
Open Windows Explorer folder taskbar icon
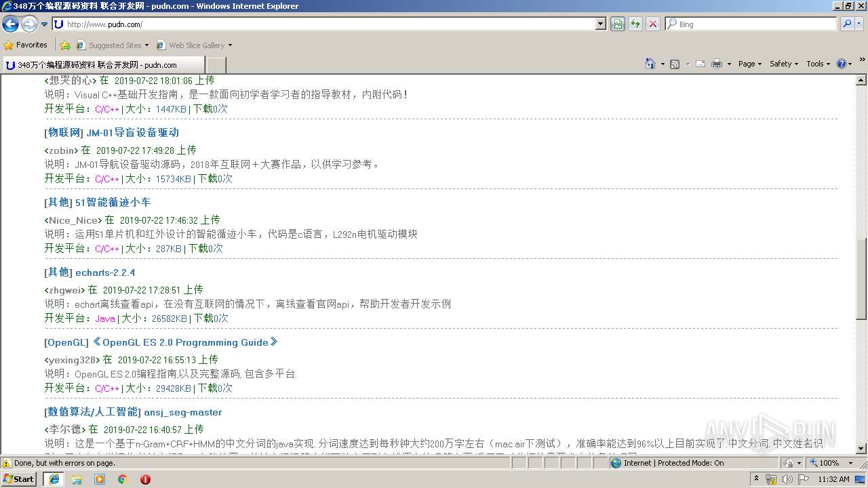coord(77,479)
